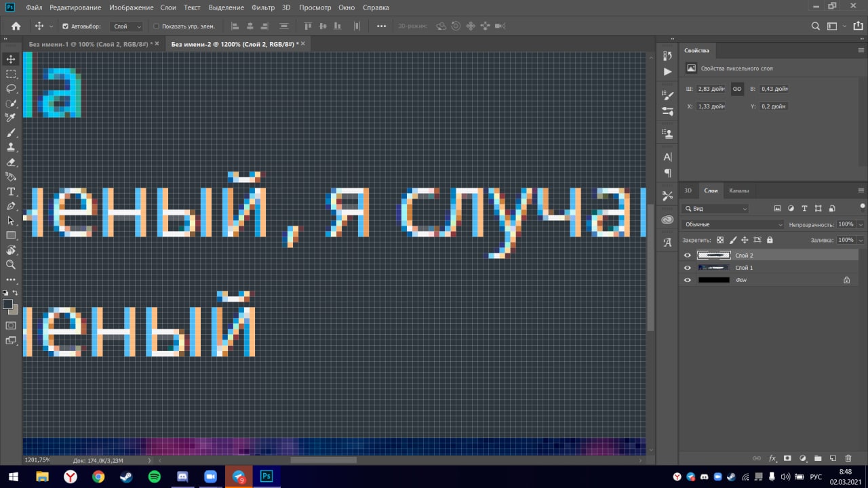The height and width of the screenshot is (488, 868).
Task: Filter layers by type (text) layers
Action: pyautogui.click(x=804, y=209)
